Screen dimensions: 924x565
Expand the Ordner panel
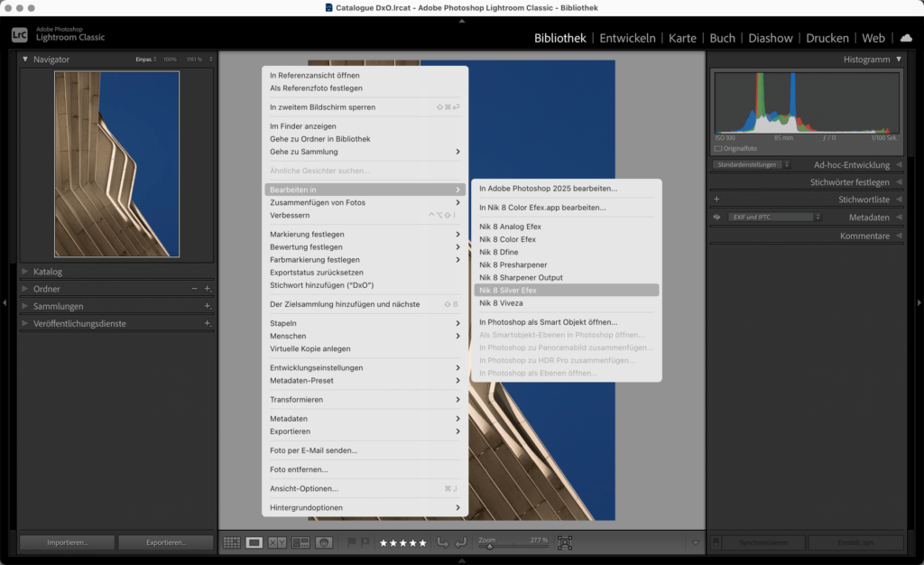(25, 289)
